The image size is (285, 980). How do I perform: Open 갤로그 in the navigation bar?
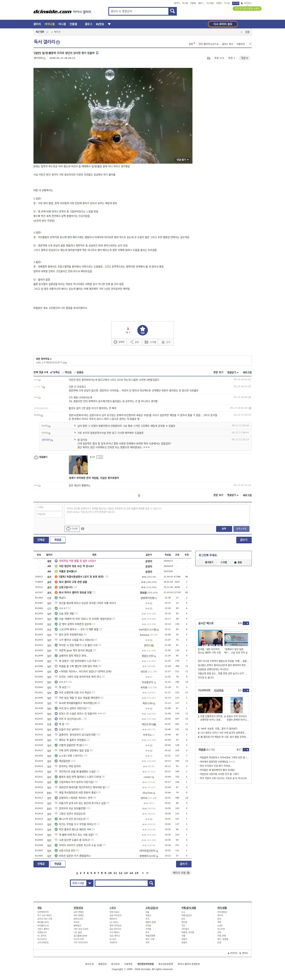tap(88, 24)
